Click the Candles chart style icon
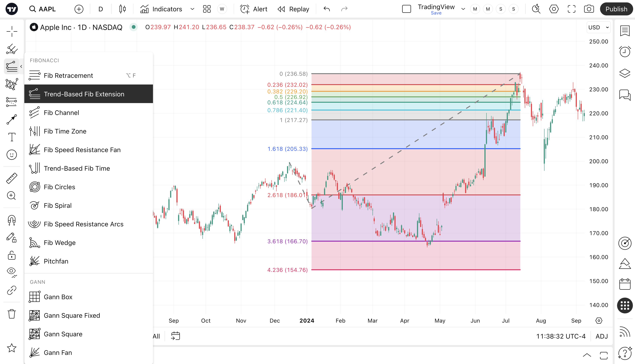Screen dimensions: 635x364 click(x=122, y=9)
